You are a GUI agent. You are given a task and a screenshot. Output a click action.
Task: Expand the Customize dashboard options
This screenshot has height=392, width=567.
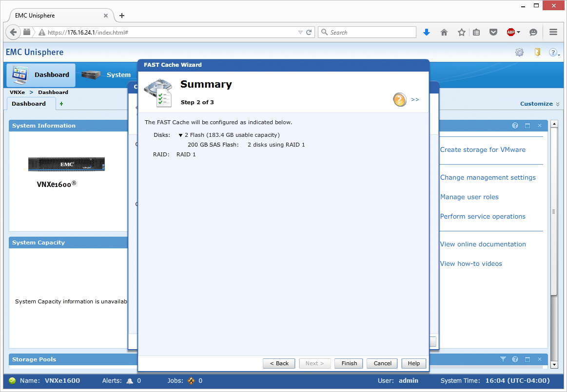540,104
